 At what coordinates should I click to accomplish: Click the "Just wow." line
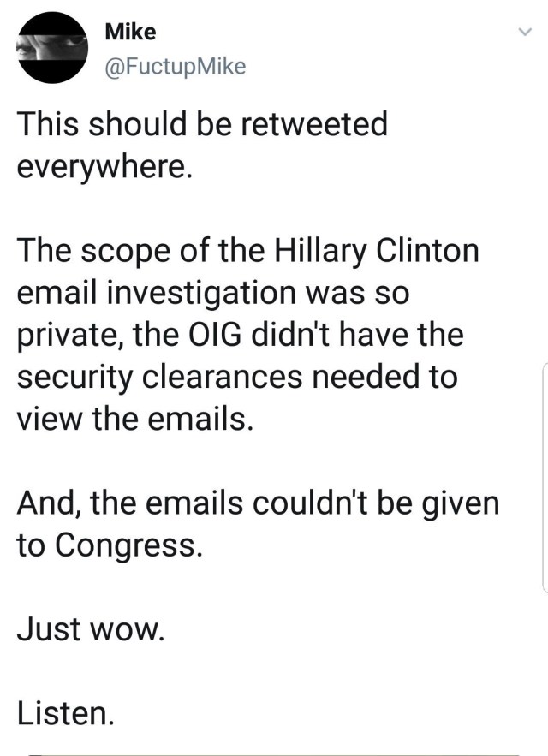coord(89,628)
